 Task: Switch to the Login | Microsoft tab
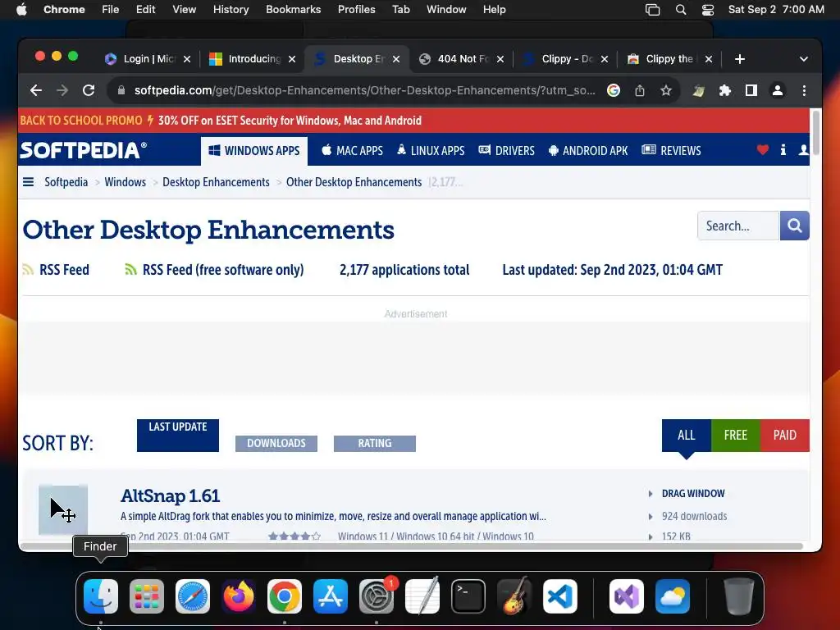tap(148, 59)
